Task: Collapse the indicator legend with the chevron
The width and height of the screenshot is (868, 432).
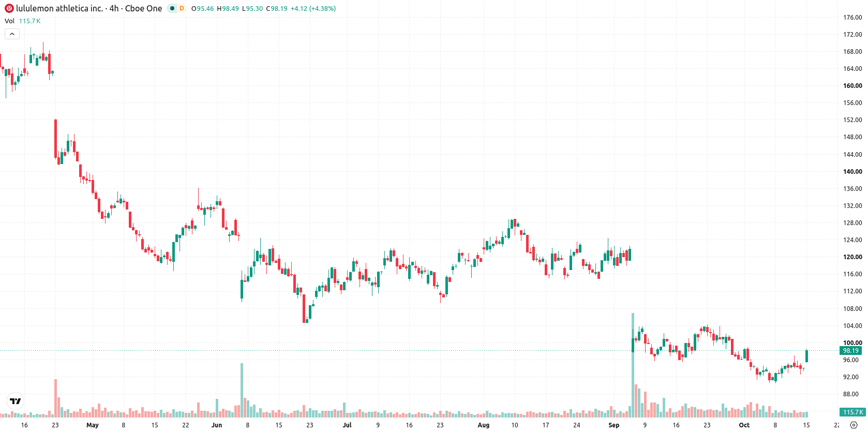Action: pos(12,34)
